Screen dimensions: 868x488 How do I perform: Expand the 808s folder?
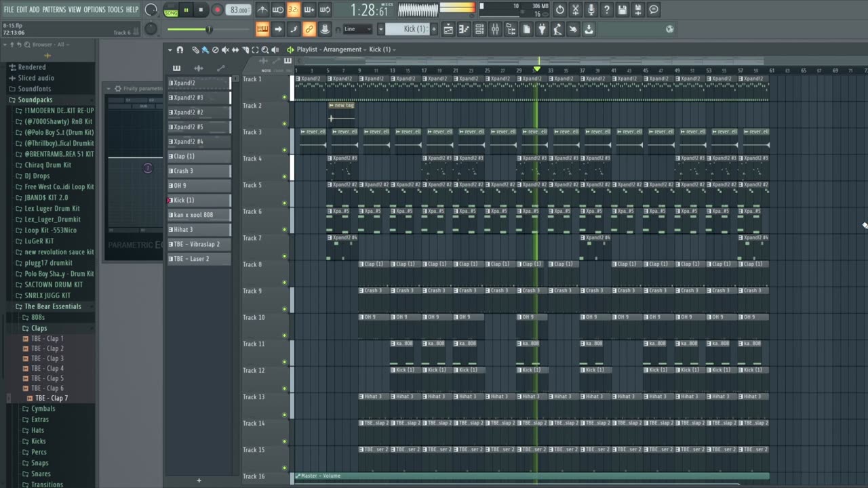click(37, 317)
